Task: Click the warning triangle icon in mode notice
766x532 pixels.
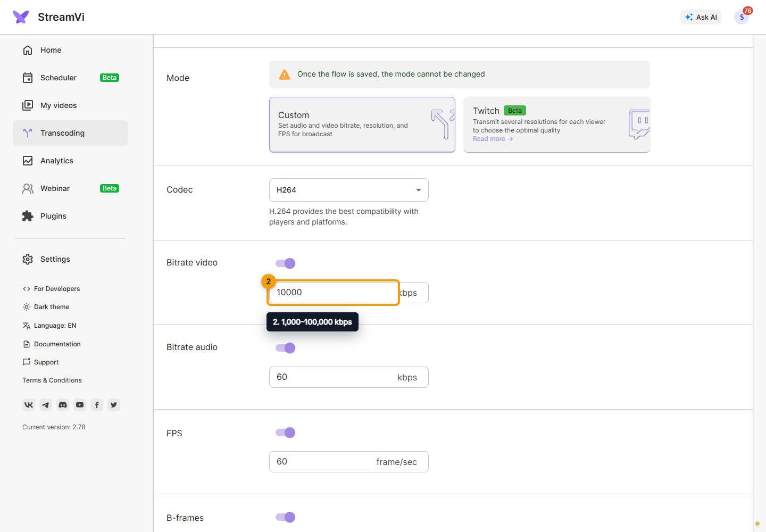Action: click(x=285, y=74)
